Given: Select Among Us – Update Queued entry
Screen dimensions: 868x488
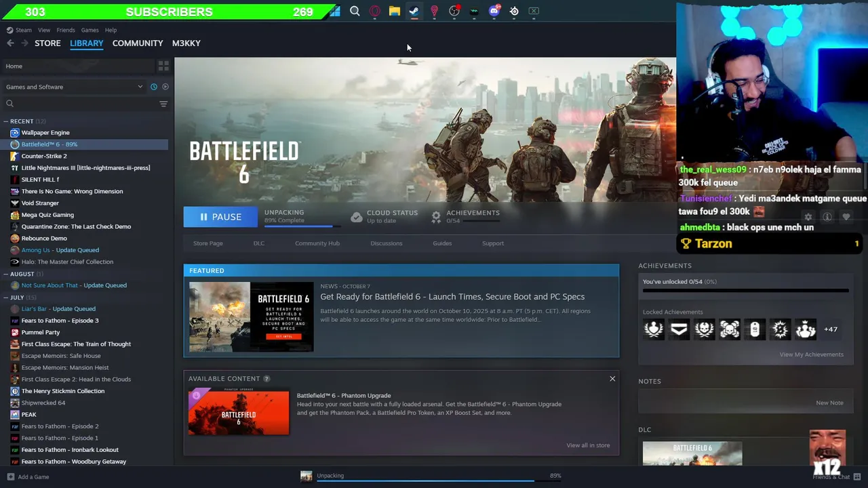Looking at the screenshot, I should (x=60, y=250).
